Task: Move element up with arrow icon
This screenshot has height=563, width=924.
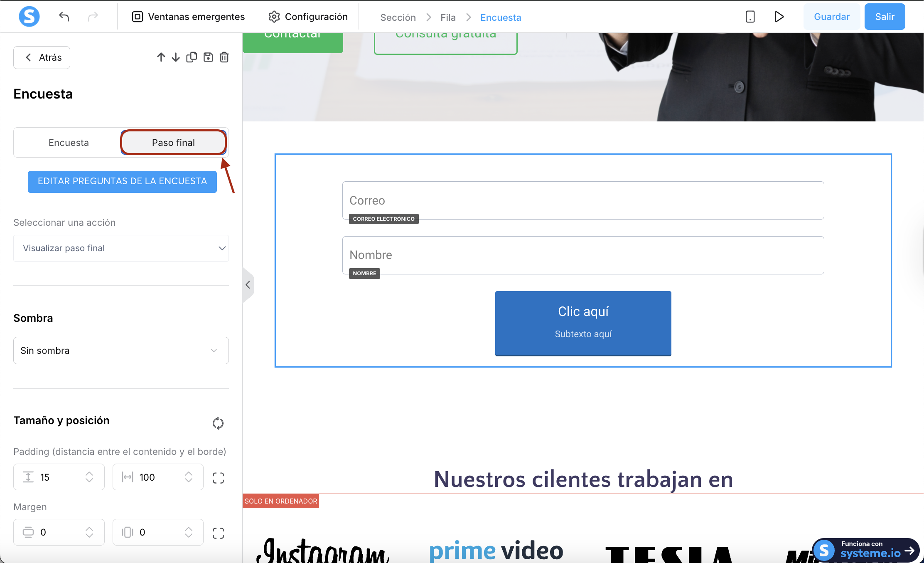Action: [x=161, y=57]
